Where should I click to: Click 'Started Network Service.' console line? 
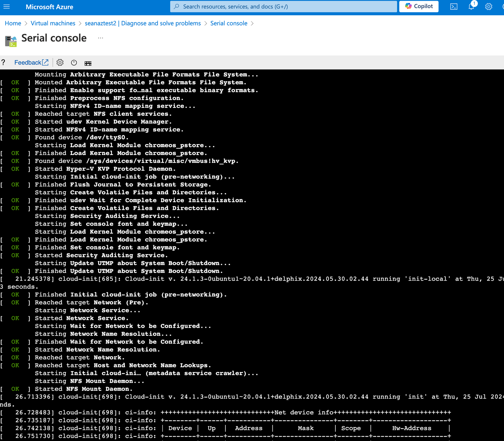click(x=82, y=318)
